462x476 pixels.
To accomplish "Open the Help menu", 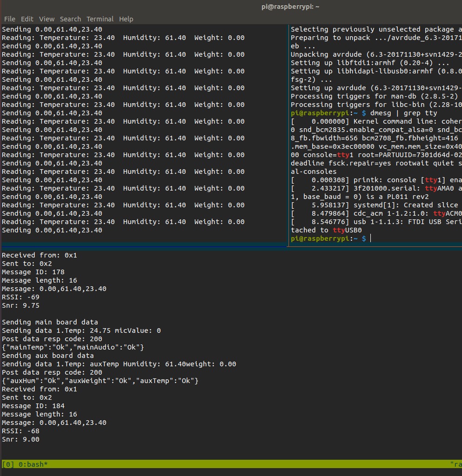I will tap(126, 19).
